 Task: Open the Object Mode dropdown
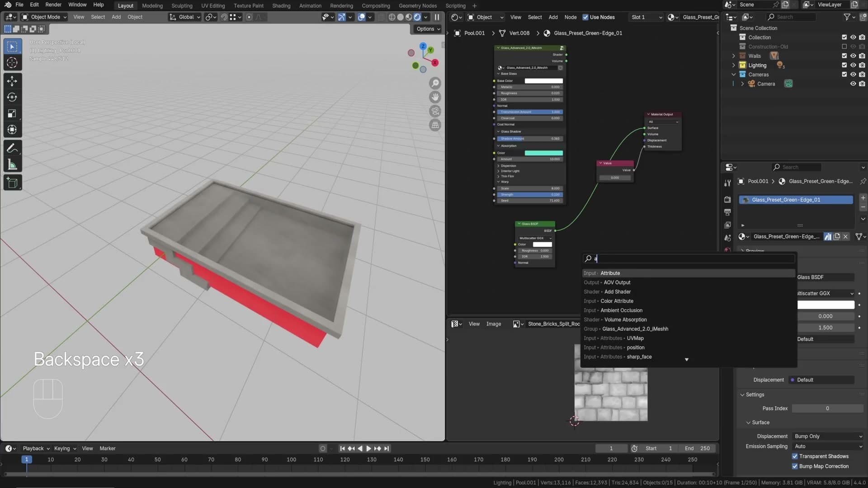pyautogui.click(x=44, y=17)
